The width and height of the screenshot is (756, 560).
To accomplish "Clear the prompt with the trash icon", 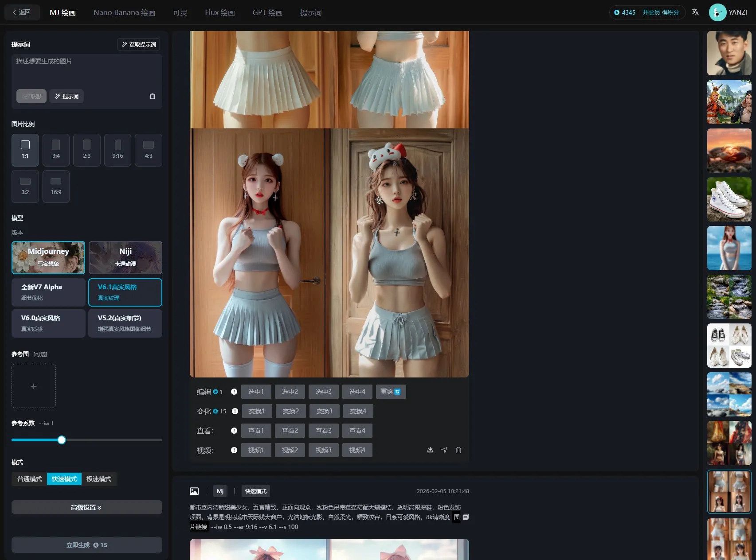I will coord(153,96).
